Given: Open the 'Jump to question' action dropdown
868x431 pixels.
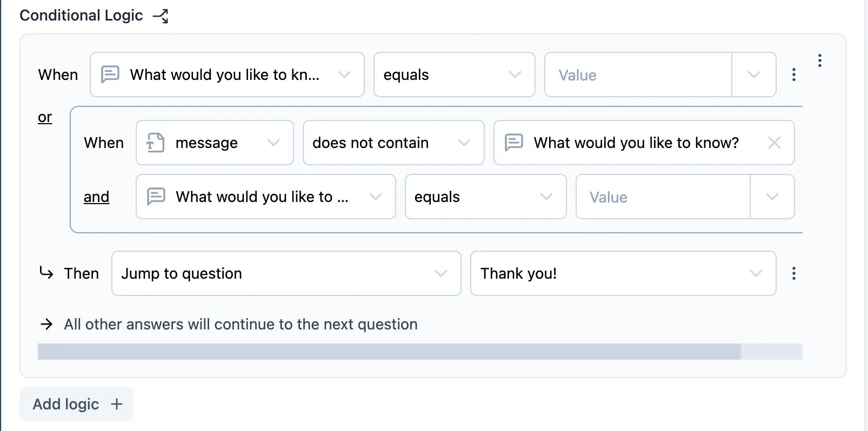Looking at the screenshot, I should pos(286,273).
